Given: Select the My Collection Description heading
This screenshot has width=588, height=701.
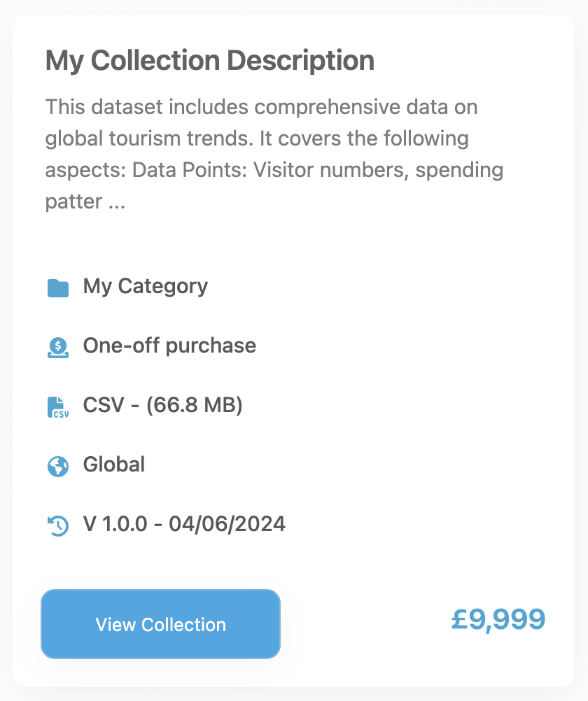Looking at the screenshot, I should click(x=209, y=61).
